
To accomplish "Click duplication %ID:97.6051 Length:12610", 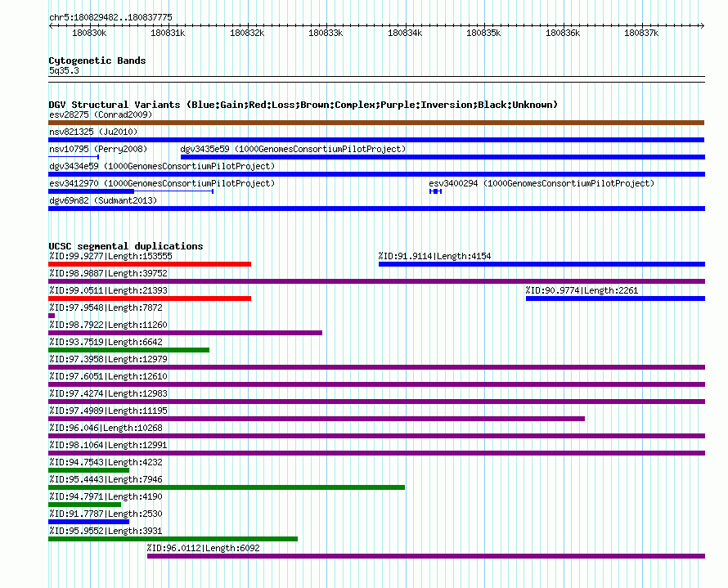I will coord(376,384).
